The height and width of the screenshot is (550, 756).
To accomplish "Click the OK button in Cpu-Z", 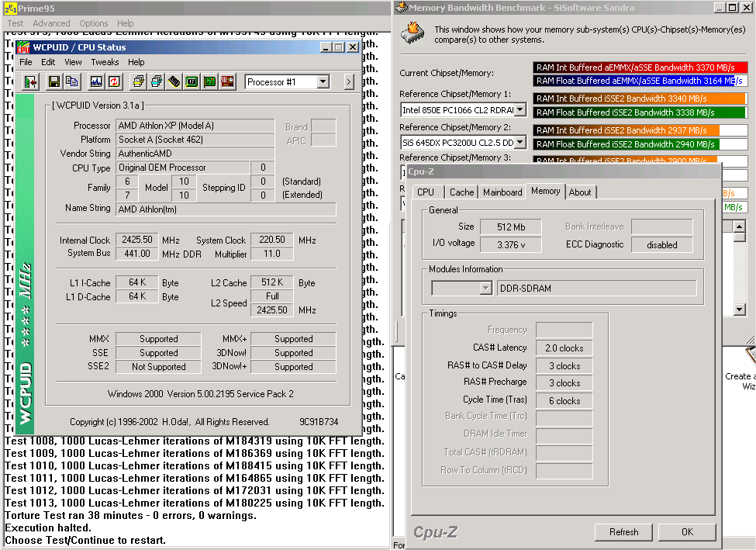I will point(687,532).
